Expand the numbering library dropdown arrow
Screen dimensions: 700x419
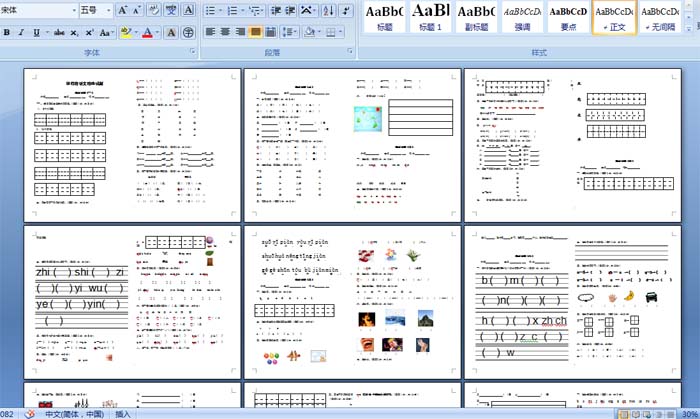(x=243, y=11)
